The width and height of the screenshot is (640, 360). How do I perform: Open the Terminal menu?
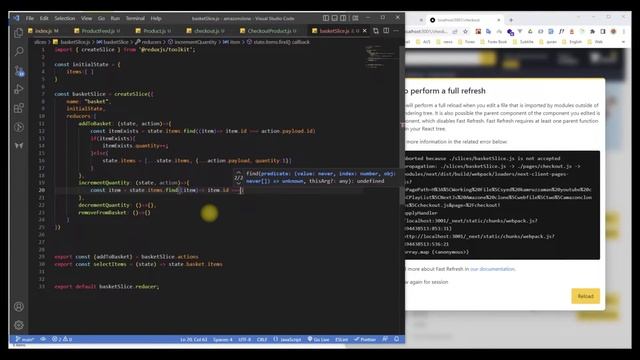(x=135, y=18)
